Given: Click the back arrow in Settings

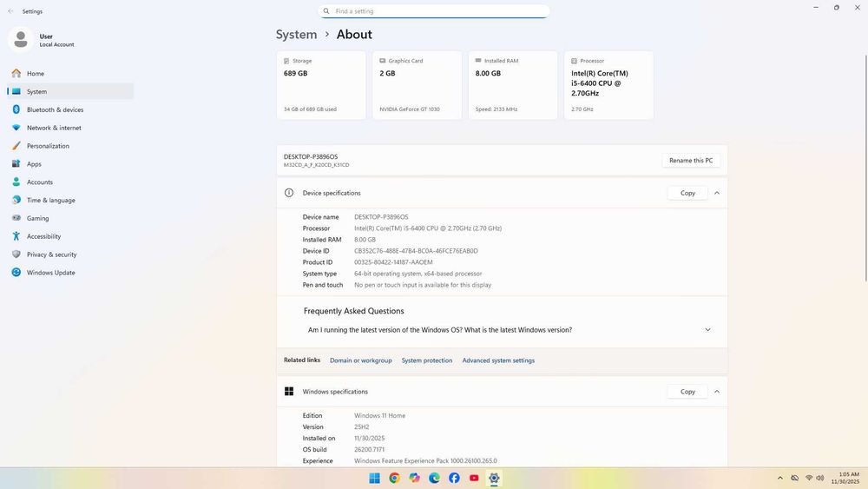Looking at the screenshot, I should [10, 11].
